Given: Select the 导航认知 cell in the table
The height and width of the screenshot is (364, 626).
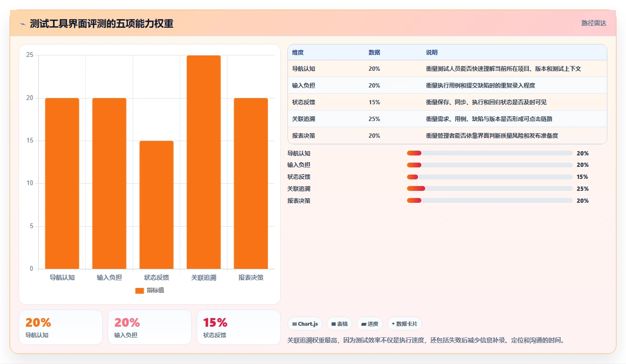Looking at the screenshot, I should pos(304,69).
